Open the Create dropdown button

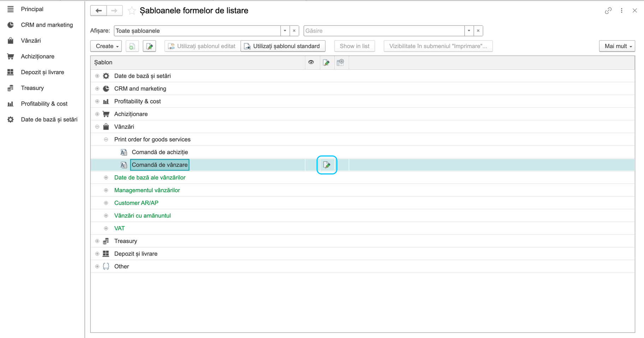point(106,46)
